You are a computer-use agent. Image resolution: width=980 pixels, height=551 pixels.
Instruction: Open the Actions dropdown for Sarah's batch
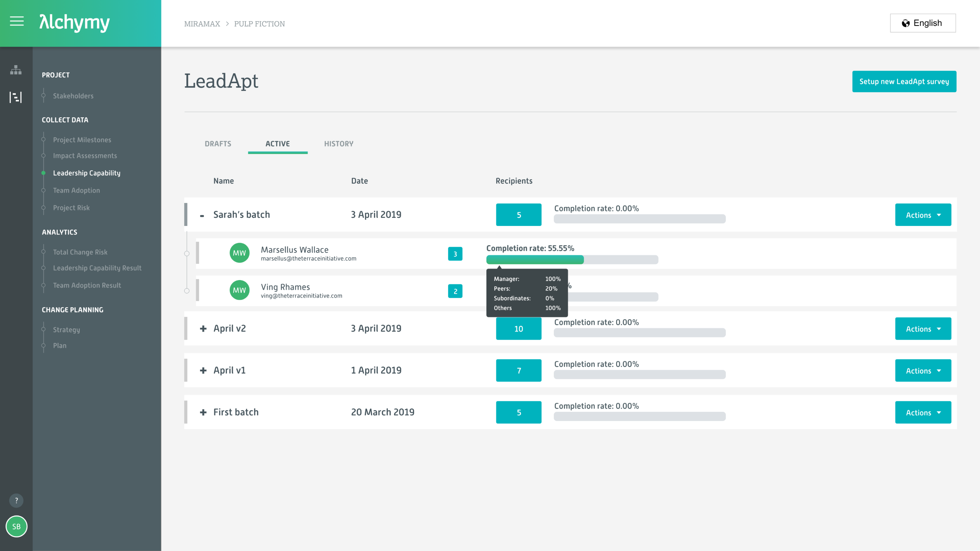click(x=923, y=215)
